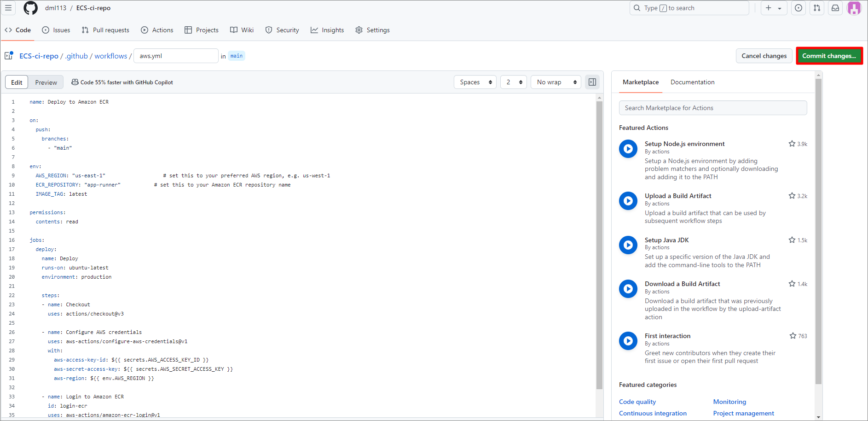Screen dimensions: 868x421
Task: Open Setup Java JDK title
Action: pos(666,240)
